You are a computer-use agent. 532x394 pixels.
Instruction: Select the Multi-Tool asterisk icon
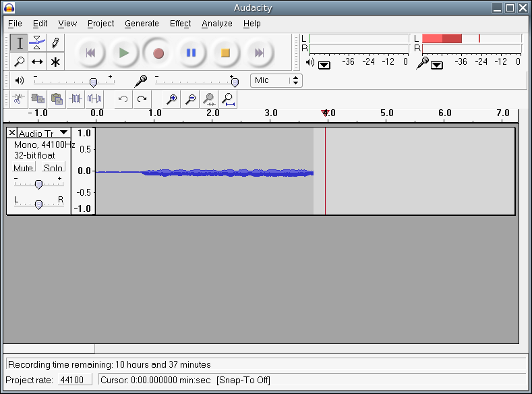[55, 61]
